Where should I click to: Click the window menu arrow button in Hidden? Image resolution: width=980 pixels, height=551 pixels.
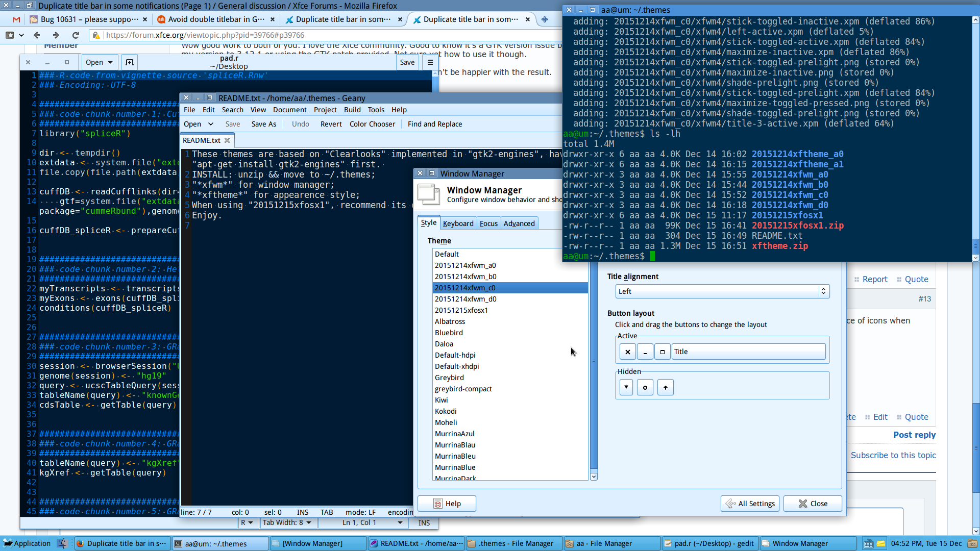click(x=626, y=387)
